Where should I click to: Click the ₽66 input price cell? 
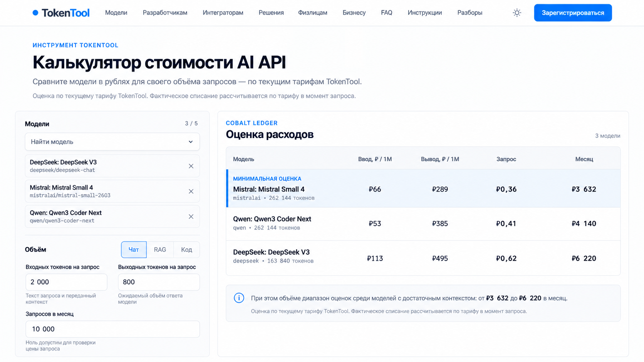pyautogui.click(x=375, y=189)
